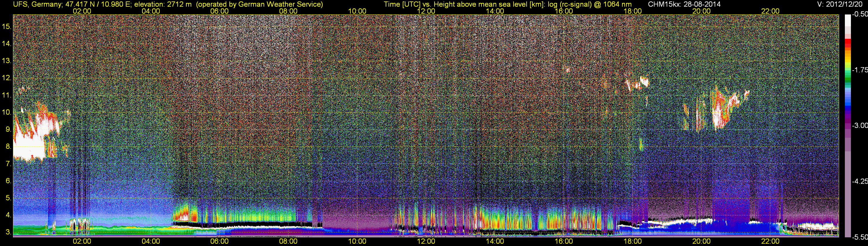Image resolution: width=868 pixels, height=246 pixels.
Task: Click the height axis label '7.'
Action: coord(8,164)
